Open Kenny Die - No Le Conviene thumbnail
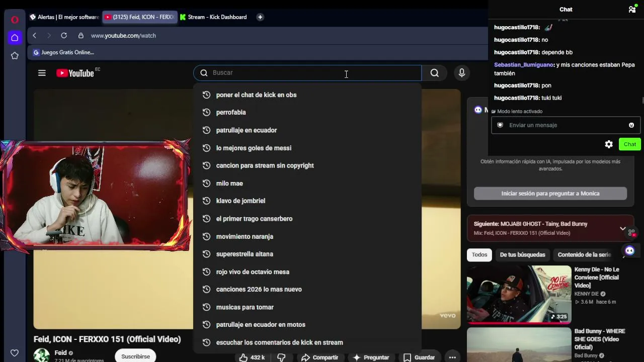The width and height of the screenshot is (644, 362). pyautogui.click(x=519, y=294)
